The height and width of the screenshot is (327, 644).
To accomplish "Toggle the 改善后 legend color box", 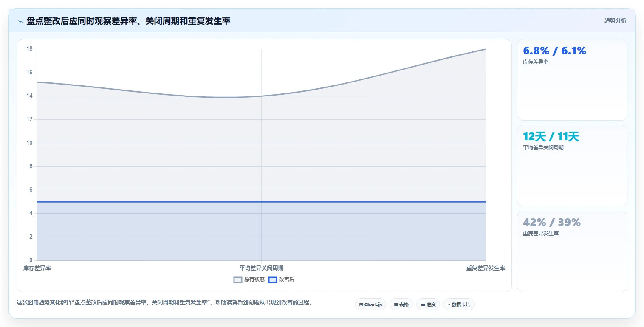I will coord(273,279).
